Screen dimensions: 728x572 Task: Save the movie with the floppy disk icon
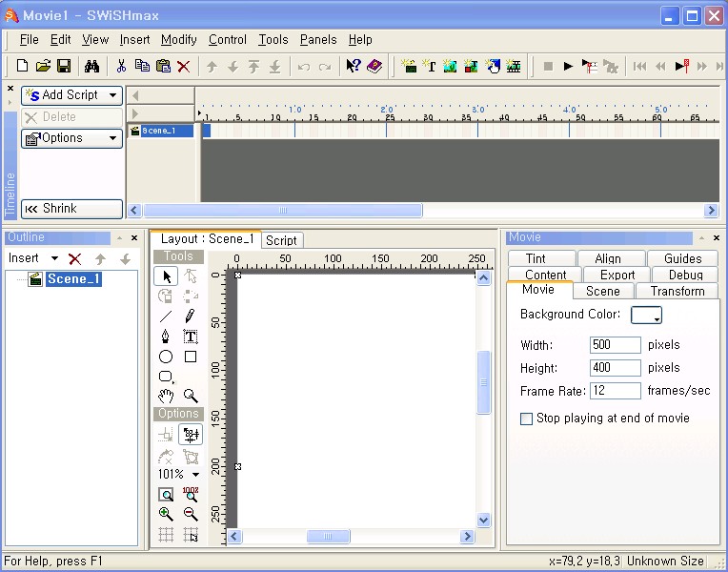[x=64, y=66]
